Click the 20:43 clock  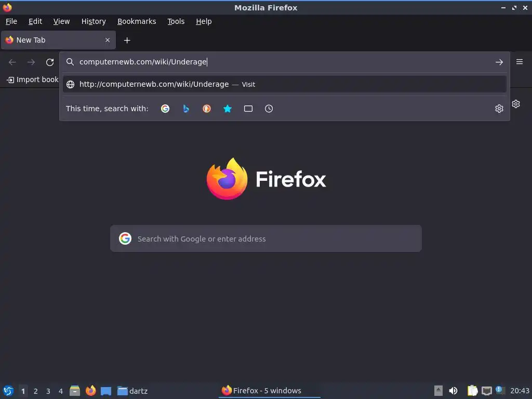coord(520,391)
